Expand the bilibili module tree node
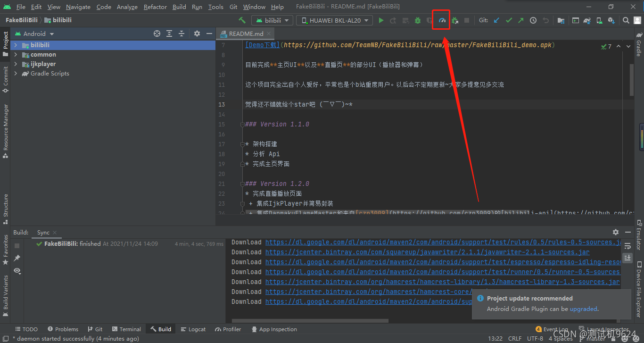The height and width of the screenshot is (343, 644). click(x=16, y=45)
